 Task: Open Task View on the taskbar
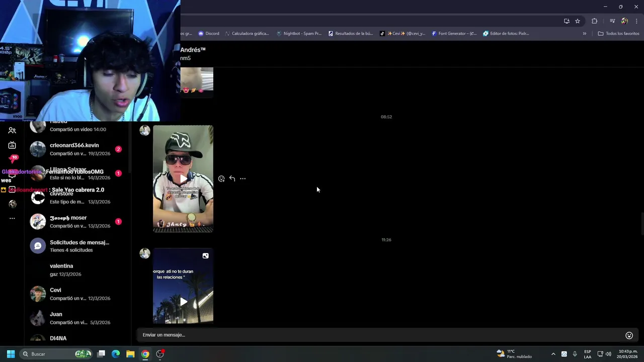coord(101,354)
